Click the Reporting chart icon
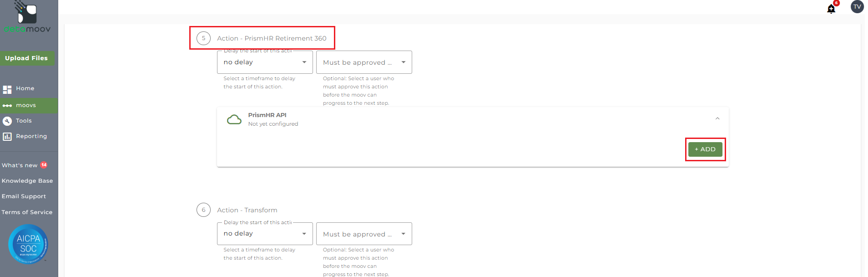868x277 pixels. click(7, 137)
